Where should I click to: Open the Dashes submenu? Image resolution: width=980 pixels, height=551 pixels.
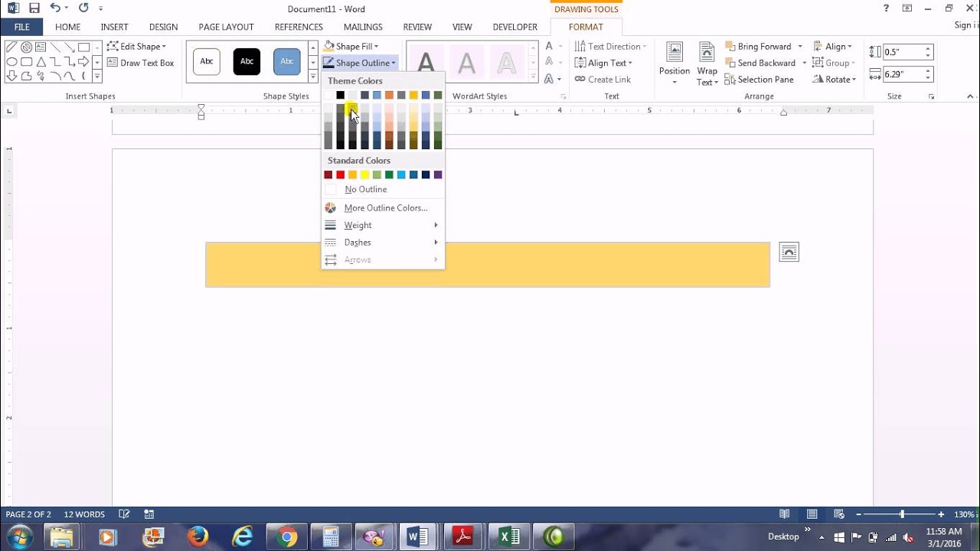(x=383, y=243)
